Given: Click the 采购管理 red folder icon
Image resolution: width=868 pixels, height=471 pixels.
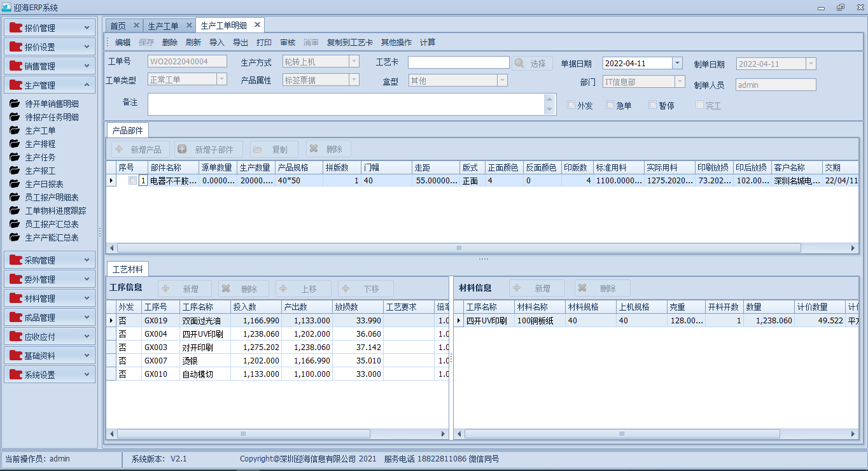Looking at the screenshot, I should tap(16, 260).
